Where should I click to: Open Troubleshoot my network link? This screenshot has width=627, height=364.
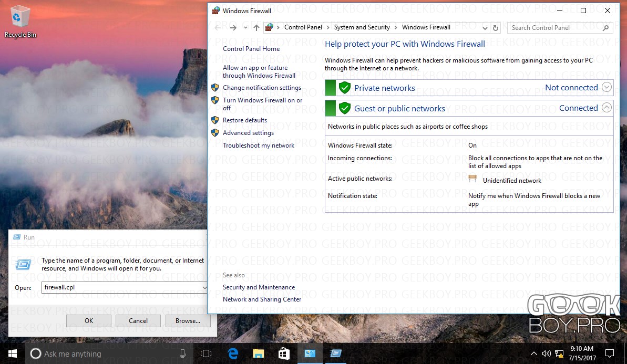pos(259,145)
